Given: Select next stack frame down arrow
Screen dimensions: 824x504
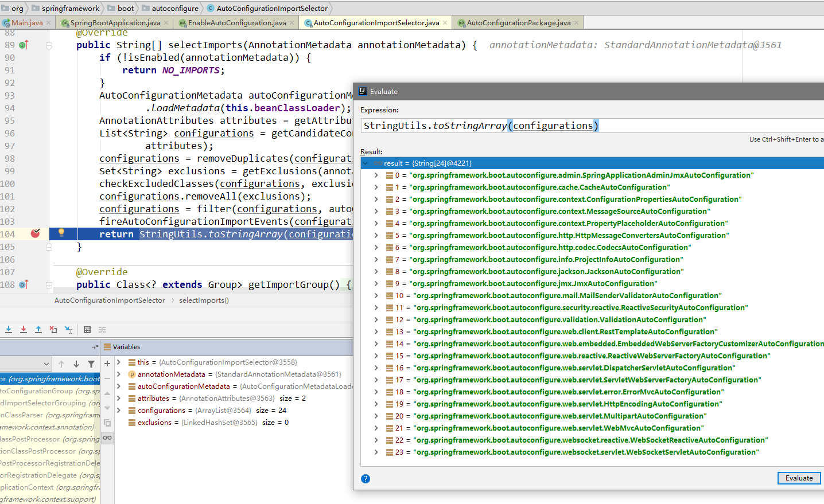Looking at the screenshot, I should point(76,364).
